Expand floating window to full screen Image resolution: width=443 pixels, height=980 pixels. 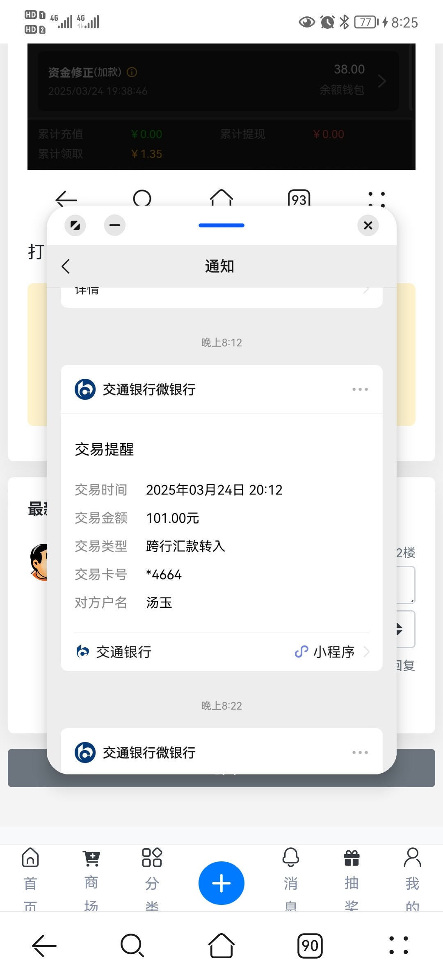75,225
